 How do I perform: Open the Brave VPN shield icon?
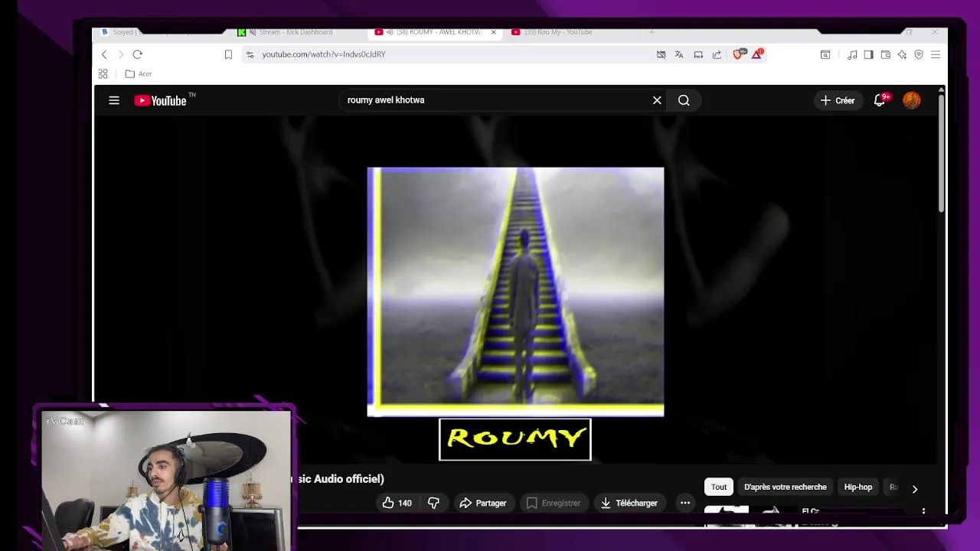[919, 54]
